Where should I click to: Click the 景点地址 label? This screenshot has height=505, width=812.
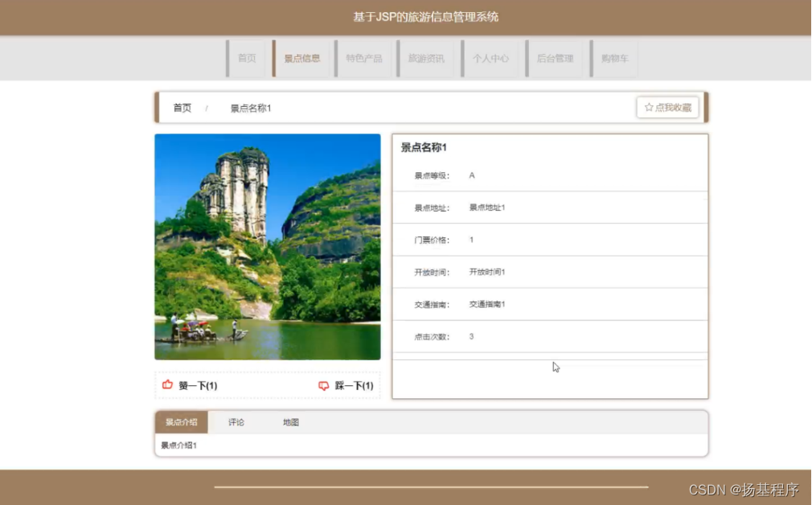(x=432, y=208)
